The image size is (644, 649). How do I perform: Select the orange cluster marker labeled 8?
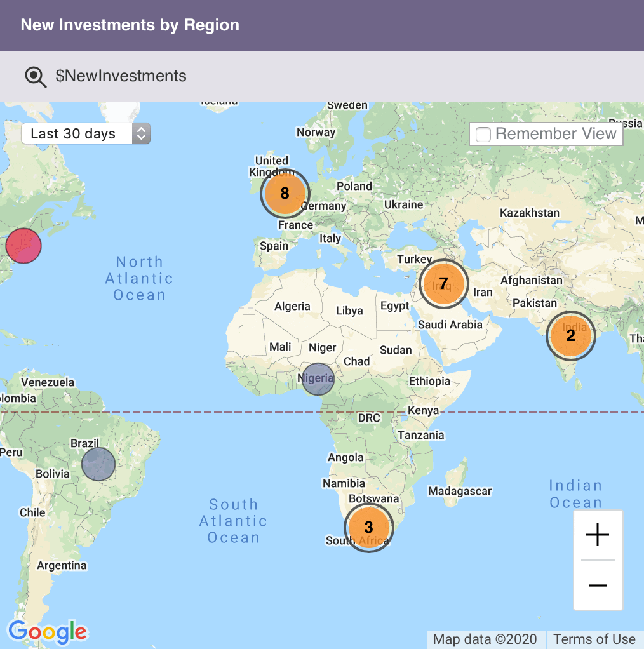tap(285, 193)
